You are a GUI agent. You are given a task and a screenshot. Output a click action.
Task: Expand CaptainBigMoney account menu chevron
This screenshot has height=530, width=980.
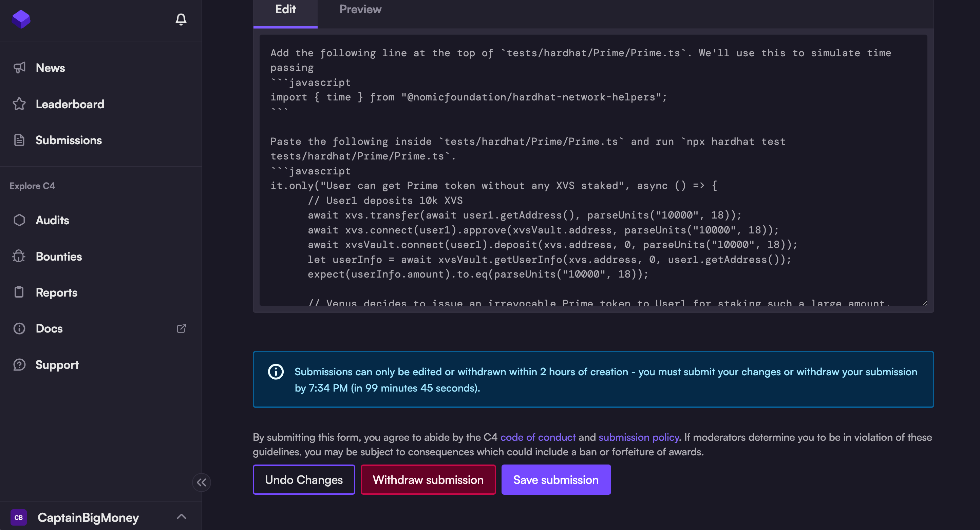182,517
